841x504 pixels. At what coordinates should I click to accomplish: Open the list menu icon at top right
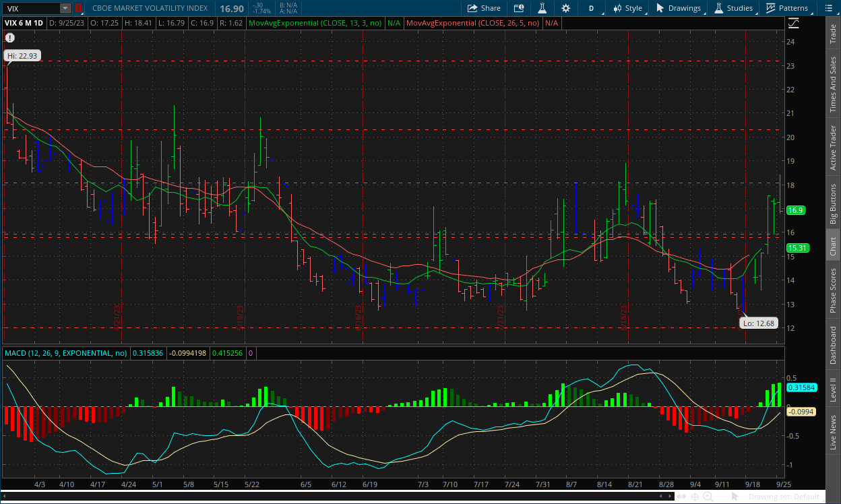pos(828,8)
